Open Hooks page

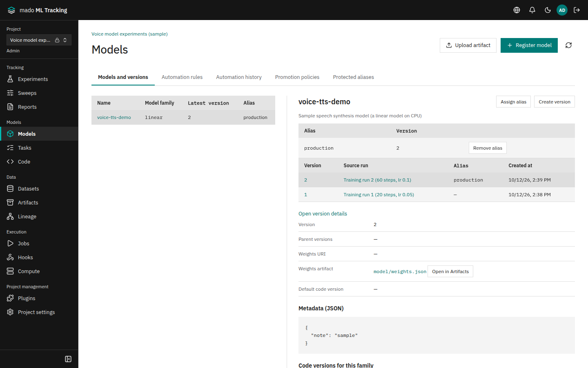point(39,258)
